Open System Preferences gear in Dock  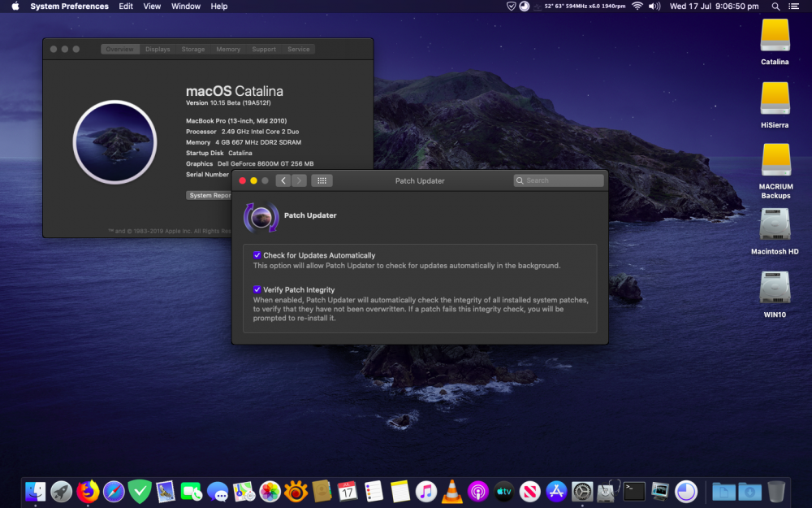582,492
